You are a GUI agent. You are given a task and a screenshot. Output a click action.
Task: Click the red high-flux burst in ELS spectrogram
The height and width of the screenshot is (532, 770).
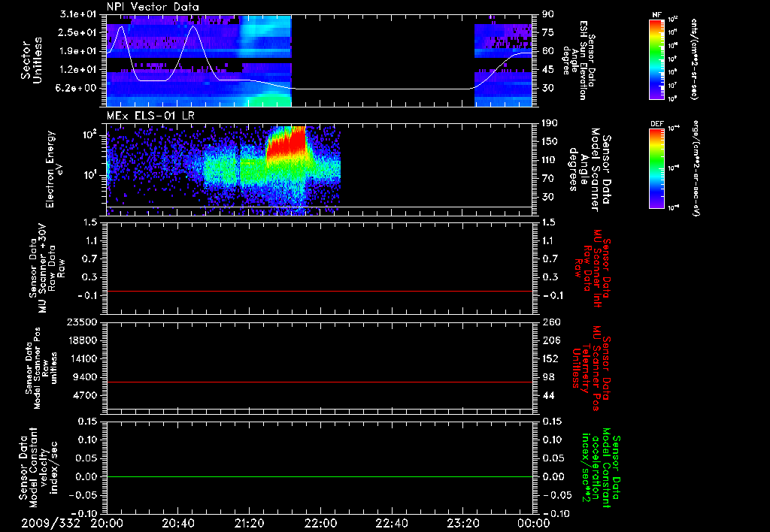[287, 142]
